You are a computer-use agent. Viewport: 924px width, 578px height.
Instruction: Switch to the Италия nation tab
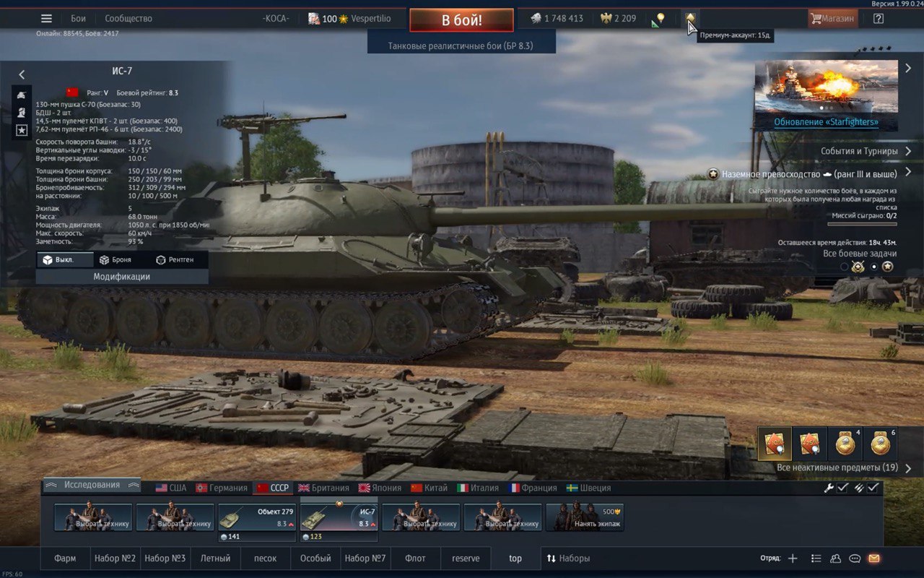478,488
